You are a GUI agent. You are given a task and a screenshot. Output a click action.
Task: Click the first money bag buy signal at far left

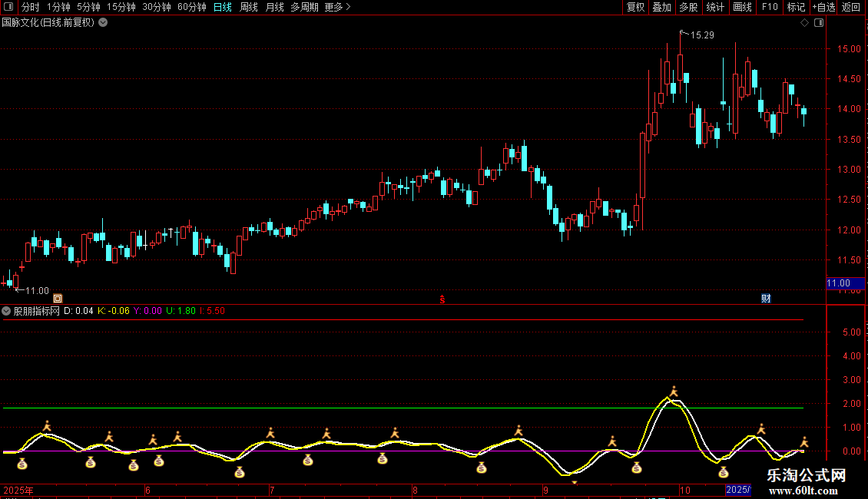[22, 464]
